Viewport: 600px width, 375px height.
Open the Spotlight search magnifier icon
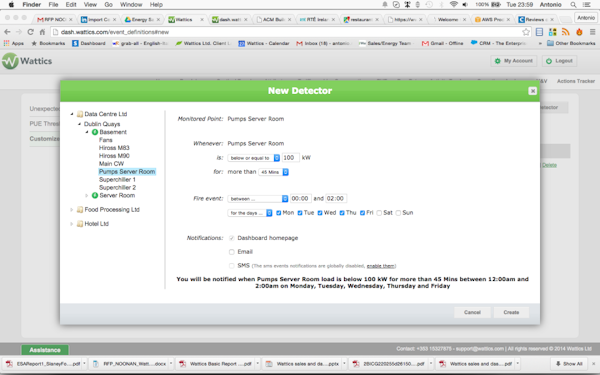click(573, 5)
